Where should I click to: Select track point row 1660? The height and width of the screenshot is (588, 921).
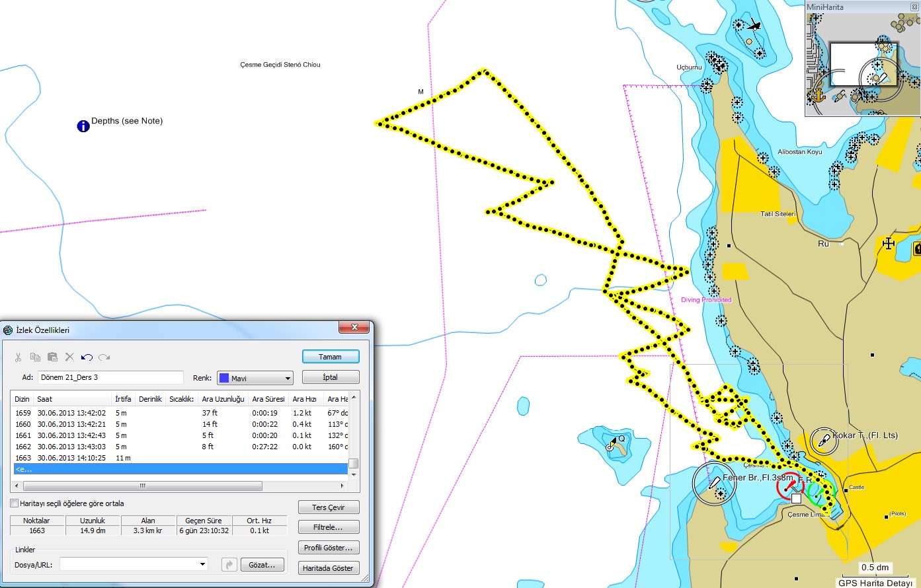click(180, 424)
